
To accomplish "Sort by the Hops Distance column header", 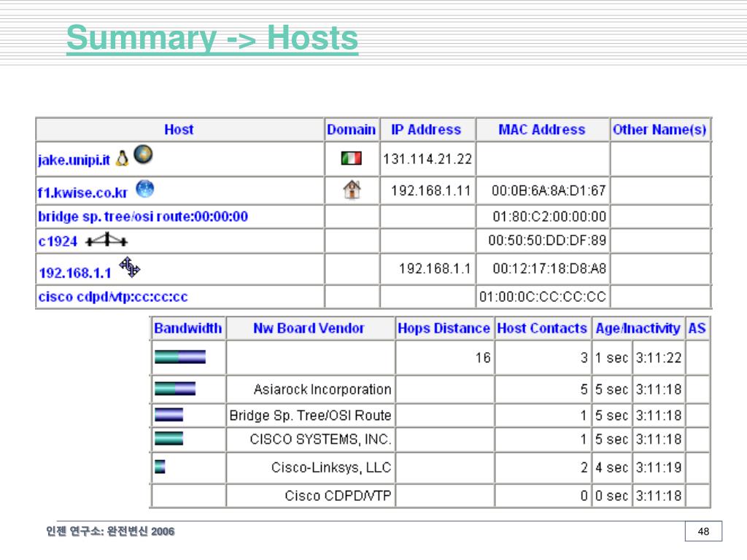I will click(444, 328).
